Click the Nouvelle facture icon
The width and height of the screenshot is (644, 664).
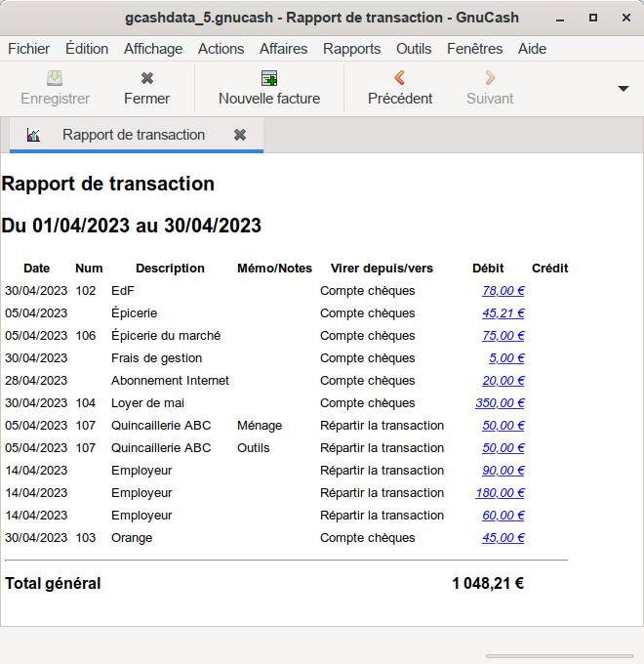tap(269, 78)
